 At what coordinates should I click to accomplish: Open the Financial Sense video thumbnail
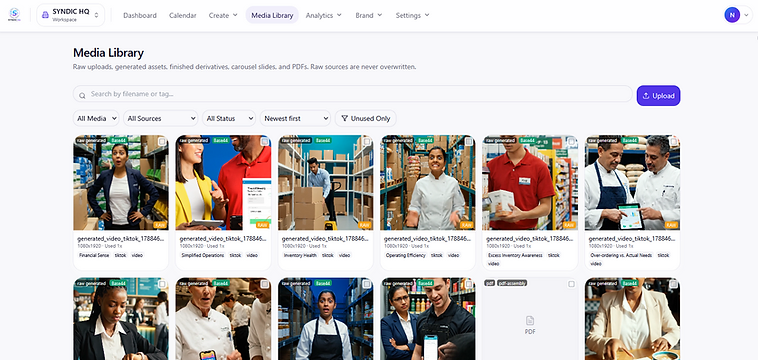click(x=121, y=183)
